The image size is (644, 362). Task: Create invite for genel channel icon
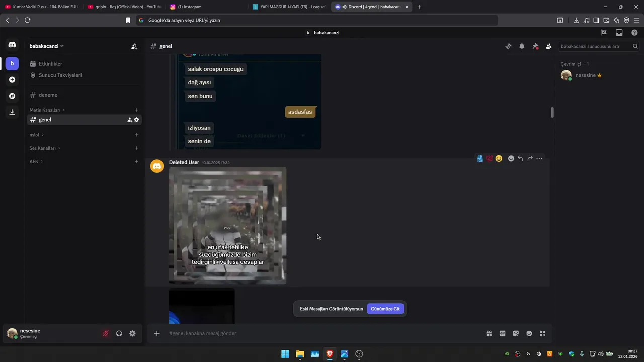(130, 120)
